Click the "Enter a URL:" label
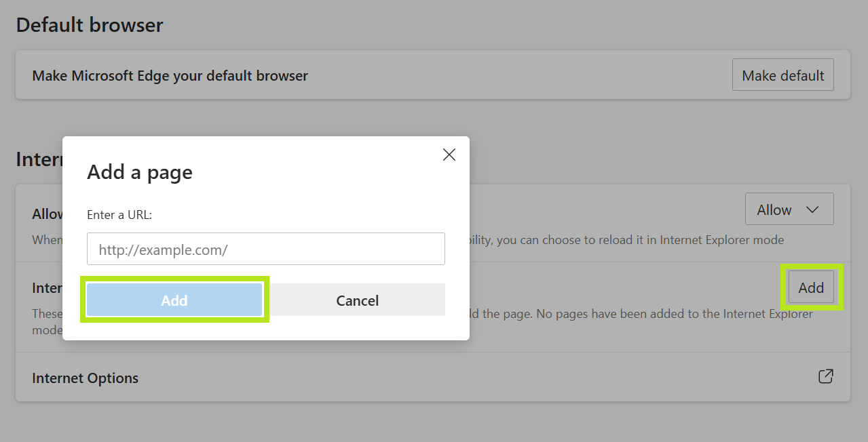 point(120,215)
